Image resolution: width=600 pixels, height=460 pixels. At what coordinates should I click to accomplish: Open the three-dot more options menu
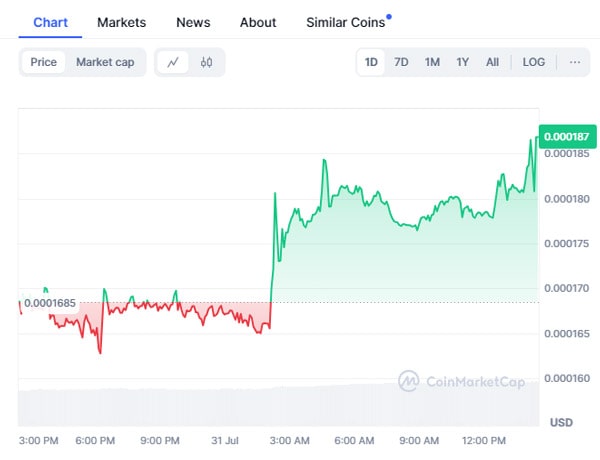pos(574,62)
